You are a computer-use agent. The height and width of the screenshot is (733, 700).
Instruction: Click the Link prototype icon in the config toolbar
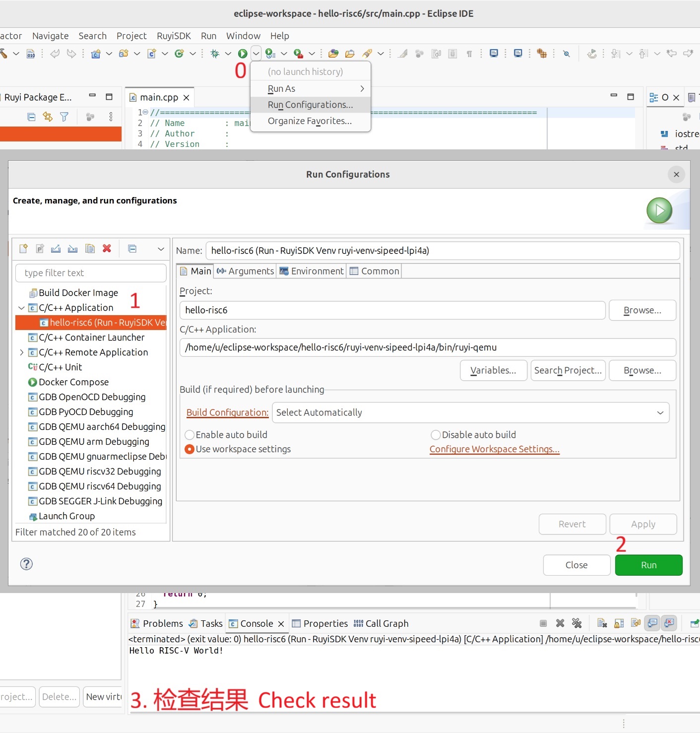point(73,249)
